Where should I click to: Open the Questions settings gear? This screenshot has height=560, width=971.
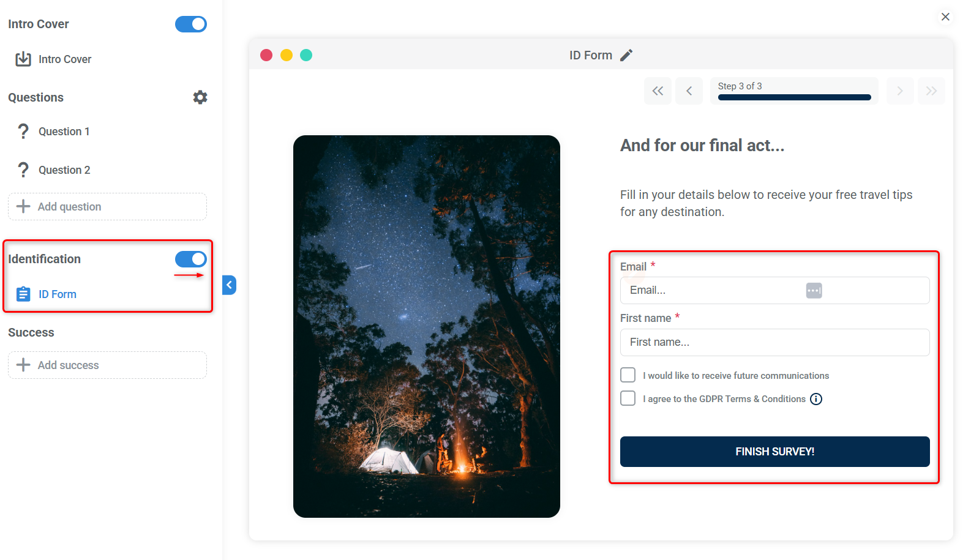(200, 97)
